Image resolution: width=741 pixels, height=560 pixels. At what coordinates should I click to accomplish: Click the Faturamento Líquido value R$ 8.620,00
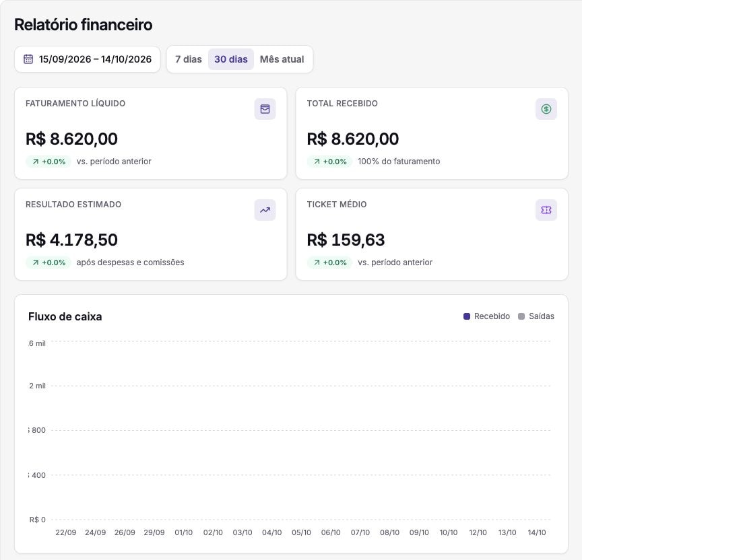pyautogui.click(x=71, y=139)
